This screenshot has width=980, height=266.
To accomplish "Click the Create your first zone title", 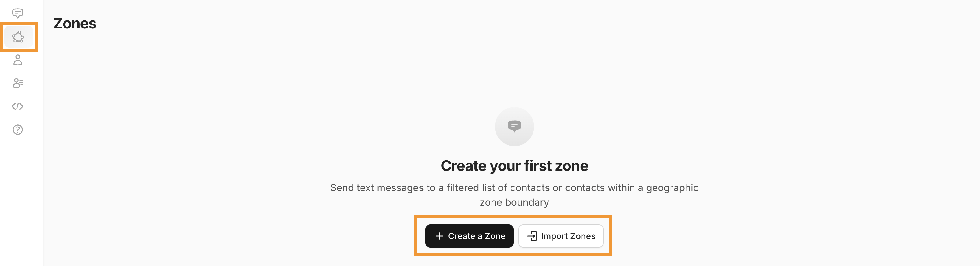I will point(514,166).
